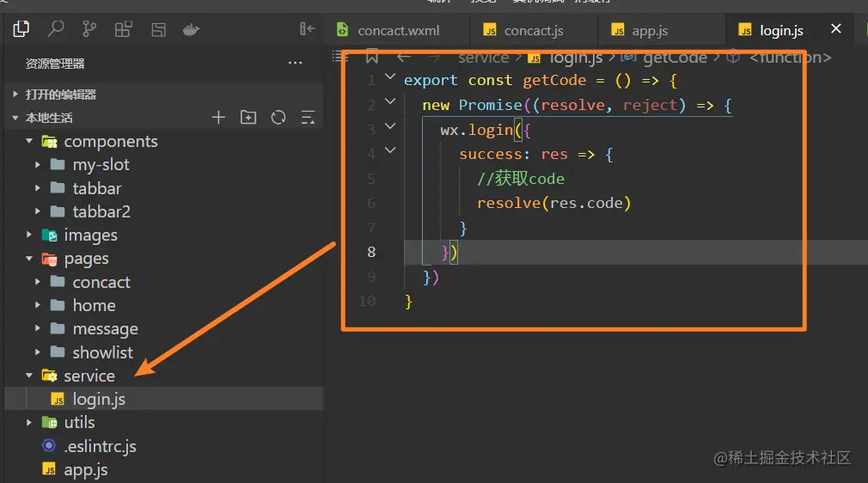Navigate back with the left arrow
Image resolution: width=868 pixels, height=483 pixels.
[x=404, y=57]
